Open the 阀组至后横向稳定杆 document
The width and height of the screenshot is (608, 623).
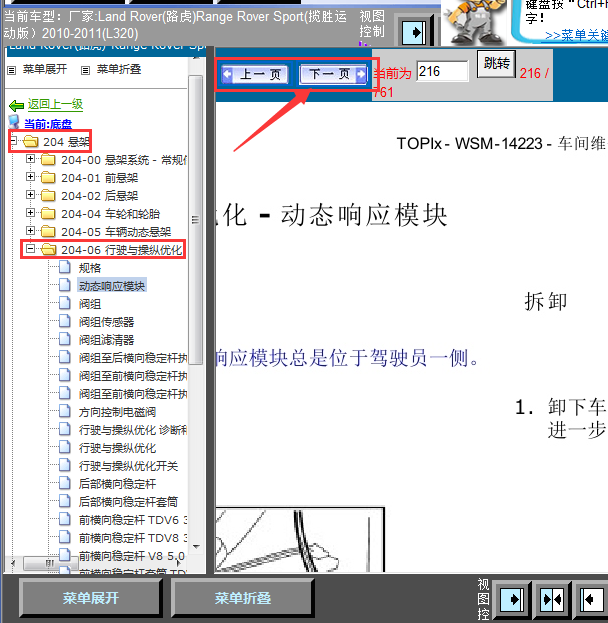(133, 358)
